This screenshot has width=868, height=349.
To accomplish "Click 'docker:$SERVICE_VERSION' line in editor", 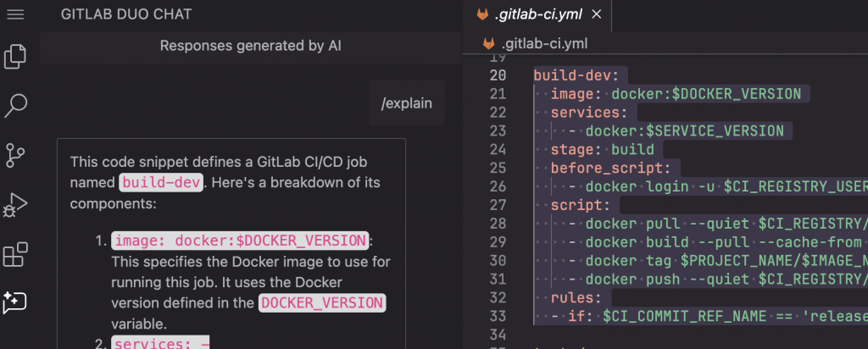I will point(684,131).
